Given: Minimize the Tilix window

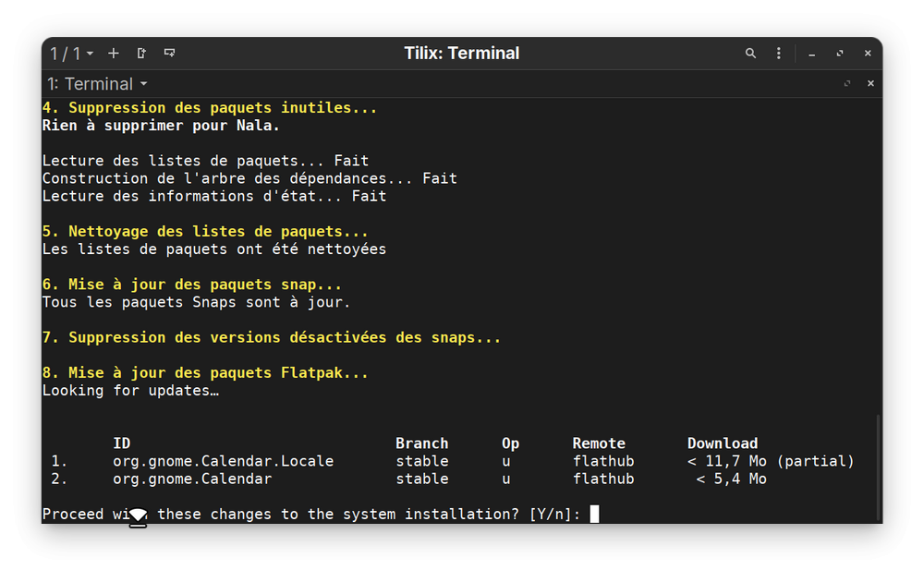Looking at the screenshot, I should tap(811, 54).
